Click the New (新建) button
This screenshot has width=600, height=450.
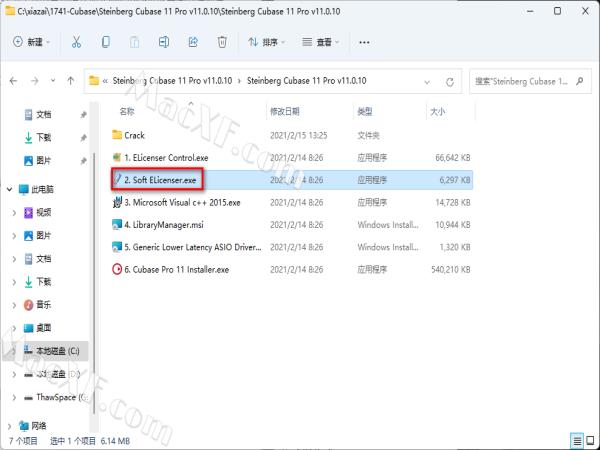pos(32,42)
